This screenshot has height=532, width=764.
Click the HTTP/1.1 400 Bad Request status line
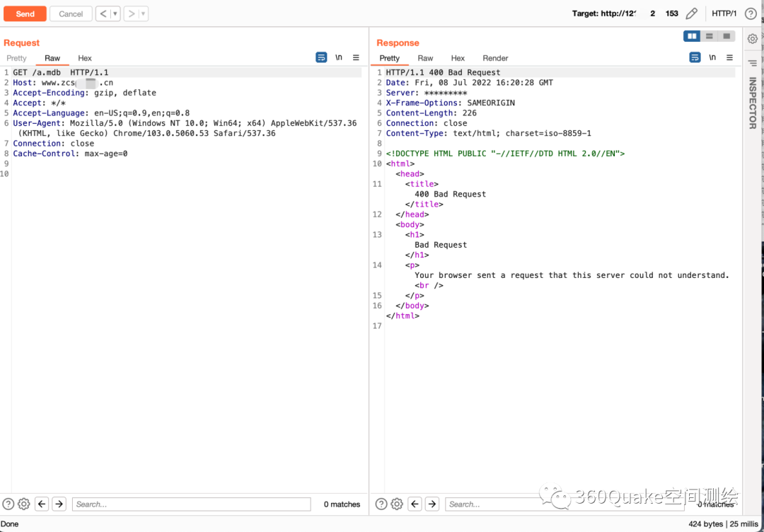[x=443, y=73]
